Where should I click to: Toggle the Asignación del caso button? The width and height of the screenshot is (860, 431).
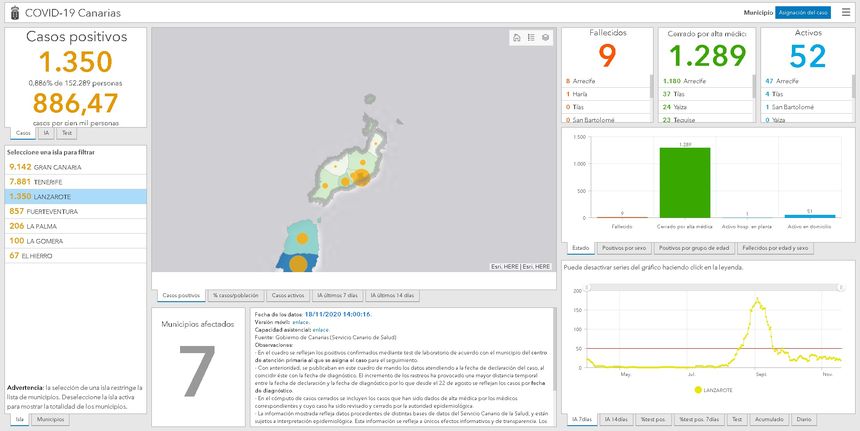coord(803,12)
